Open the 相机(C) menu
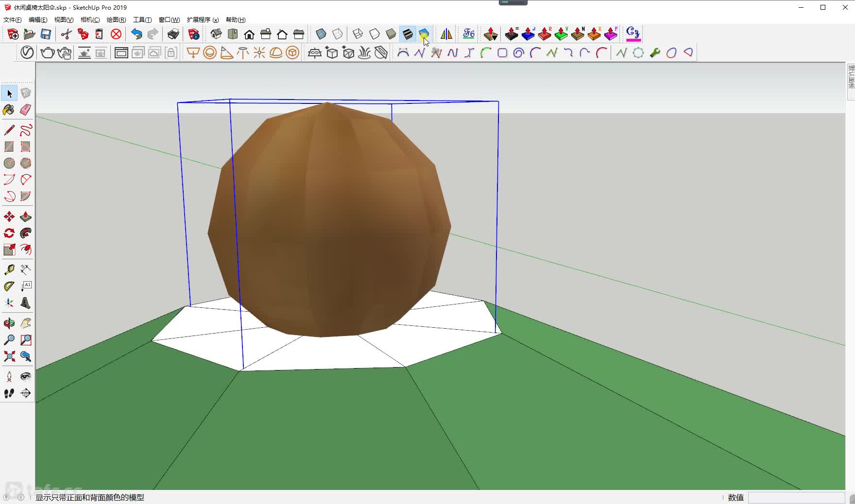Viewport: 855px width, 504px height. [90, 20]
